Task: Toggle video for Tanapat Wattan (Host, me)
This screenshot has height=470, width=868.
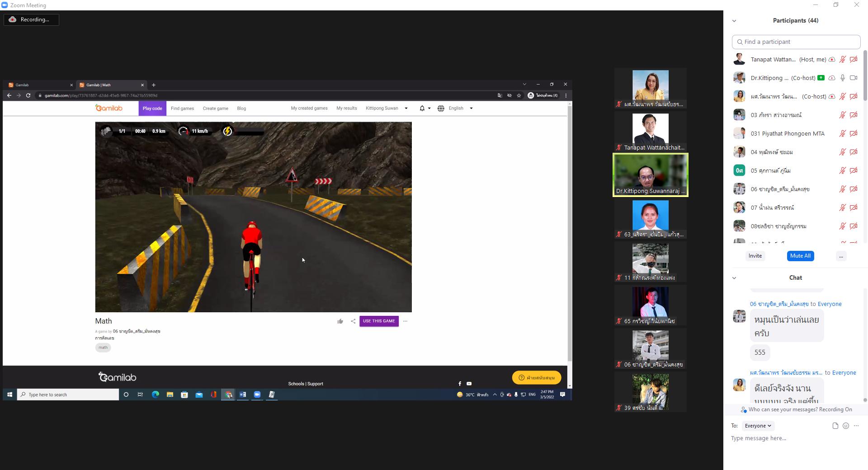Action: point(854,59)
